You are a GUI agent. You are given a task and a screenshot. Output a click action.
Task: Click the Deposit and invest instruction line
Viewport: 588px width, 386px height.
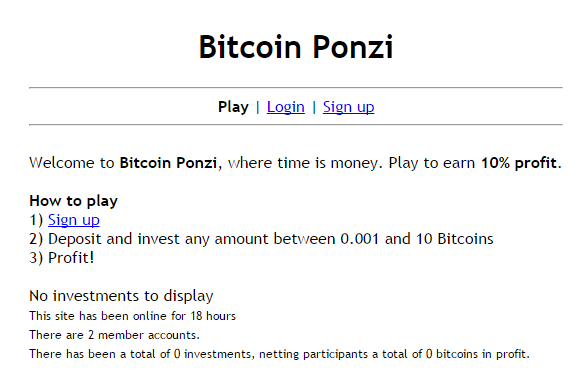coord(261,239)
